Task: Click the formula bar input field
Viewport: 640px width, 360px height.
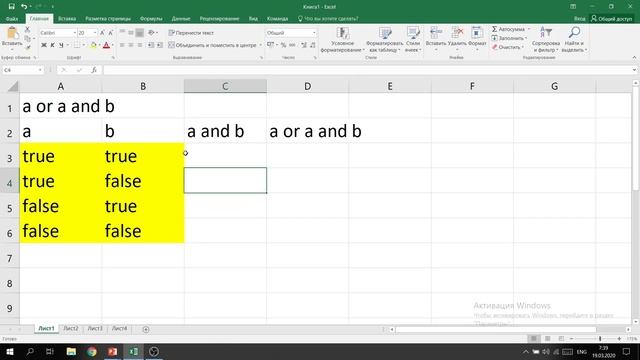Action: (367, 70)
